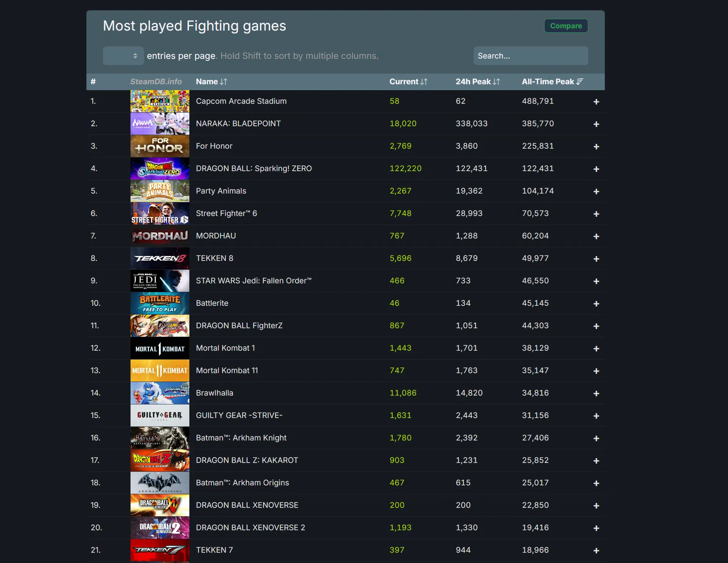Open the TEKKEN 8 game link
The image size is (728, 563).
pos(214,258)
